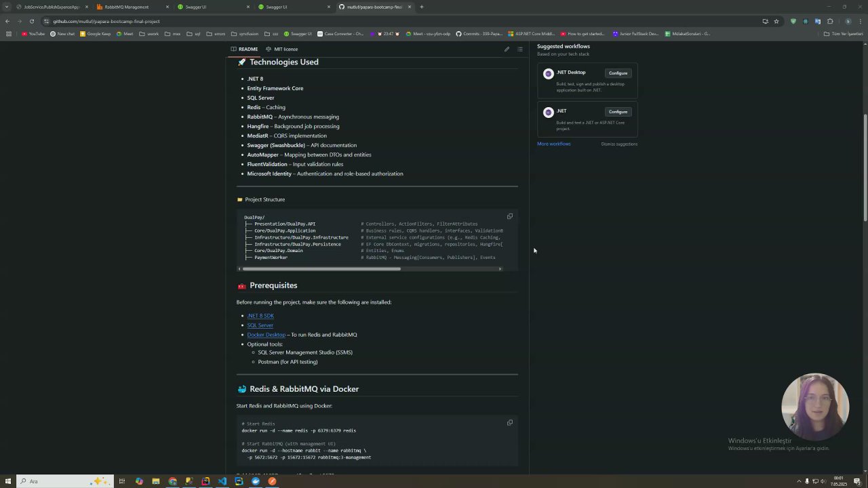
Task: Switch to the README tab
Action: pyautogui.click(x=245, y=49)
